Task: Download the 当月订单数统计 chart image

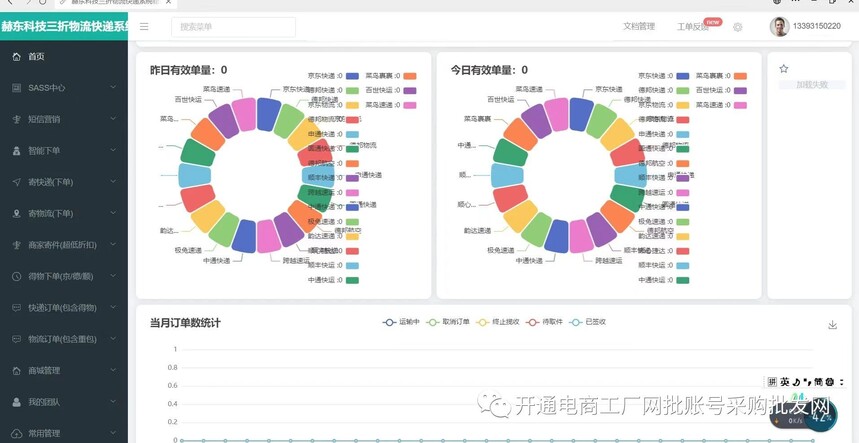Action: (x=832, y=325)
